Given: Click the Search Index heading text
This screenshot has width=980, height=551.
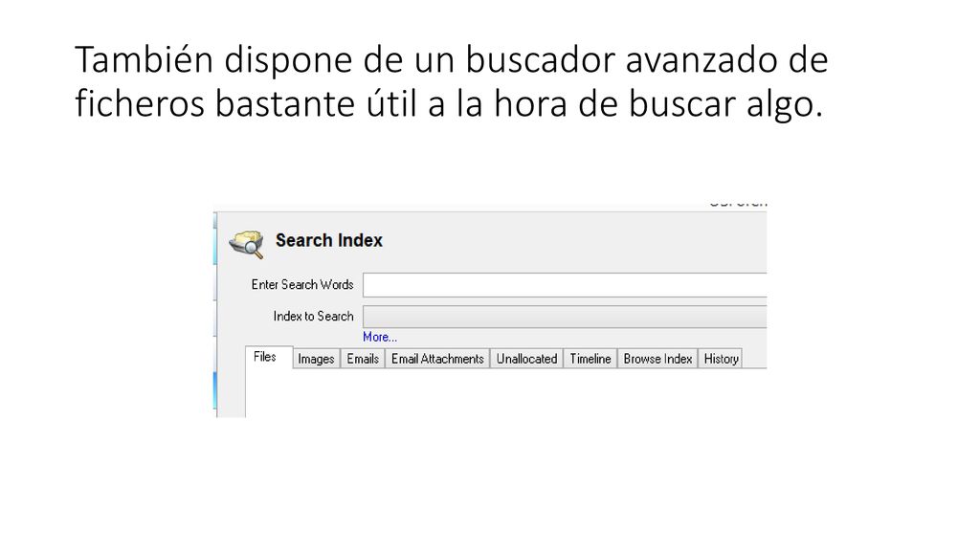Looking at the screenshot, I should coord(329,240).
